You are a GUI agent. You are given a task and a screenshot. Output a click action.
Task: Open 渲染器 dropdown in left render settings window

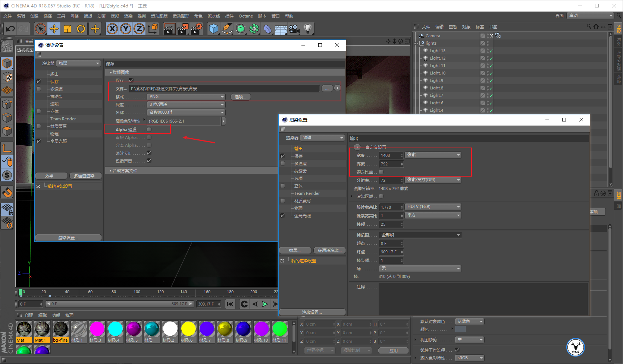coord(79,63)
